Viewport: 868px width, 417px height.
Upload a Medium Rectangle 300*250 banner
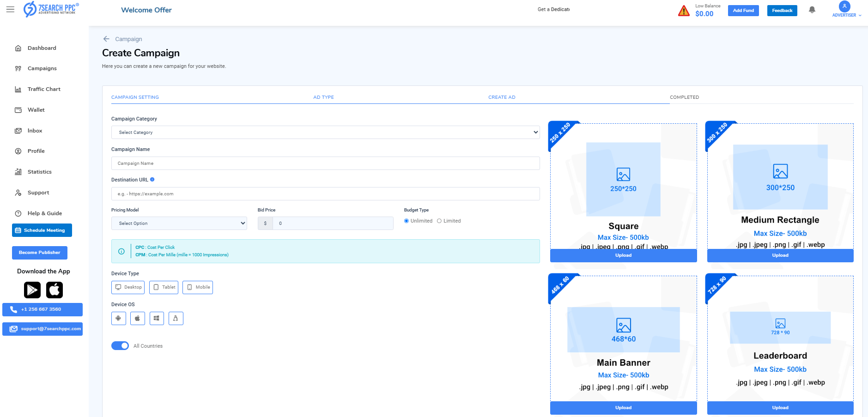(780, 255)
